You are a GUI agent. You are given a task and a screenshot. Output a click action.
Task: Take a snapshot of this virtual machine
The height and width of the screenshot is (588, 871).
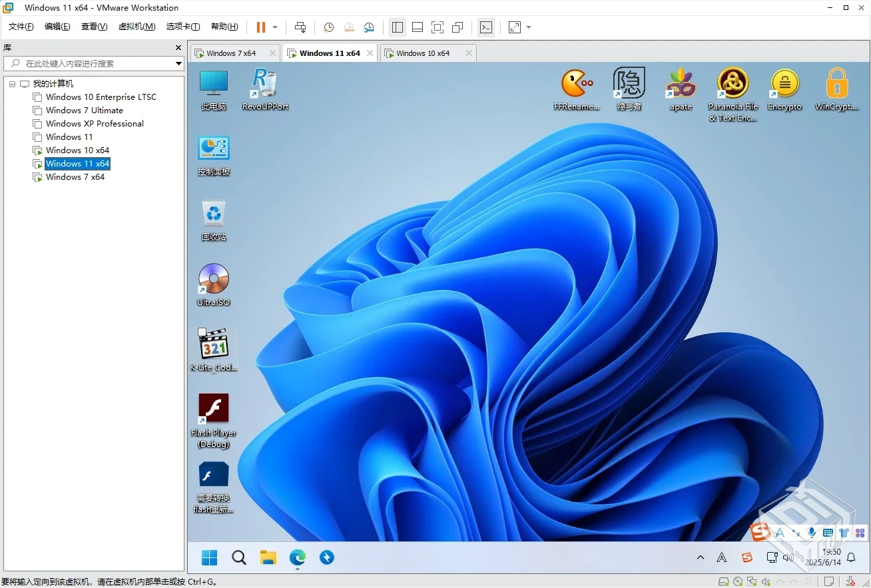[328, 27]
